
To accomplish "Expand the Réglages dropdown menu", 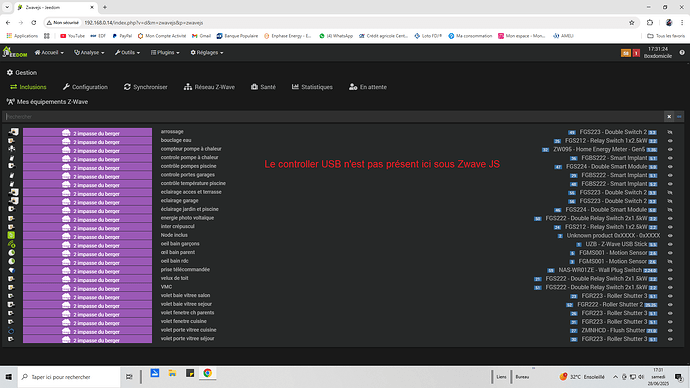I will (207, 52).
